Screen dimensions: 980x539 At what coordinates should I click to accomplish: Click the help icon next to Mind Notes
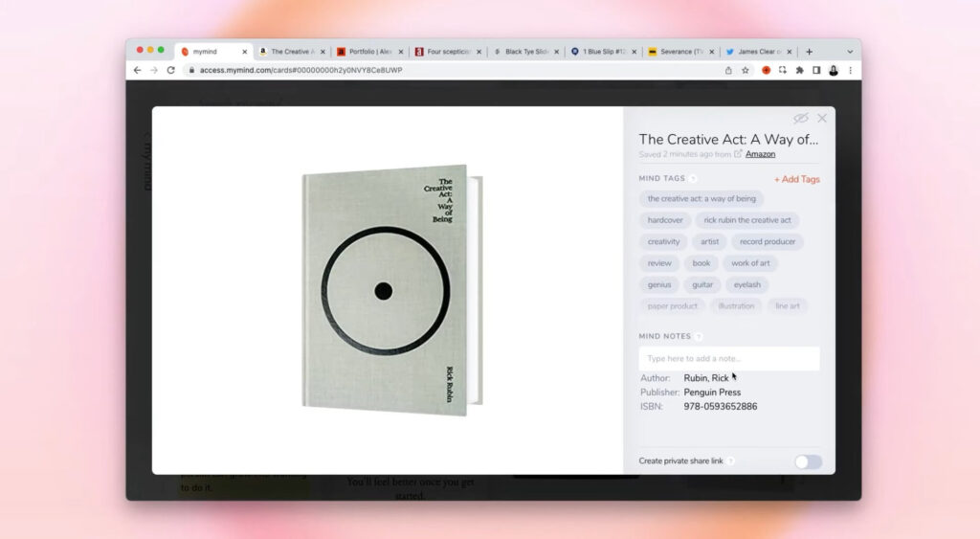698,336
